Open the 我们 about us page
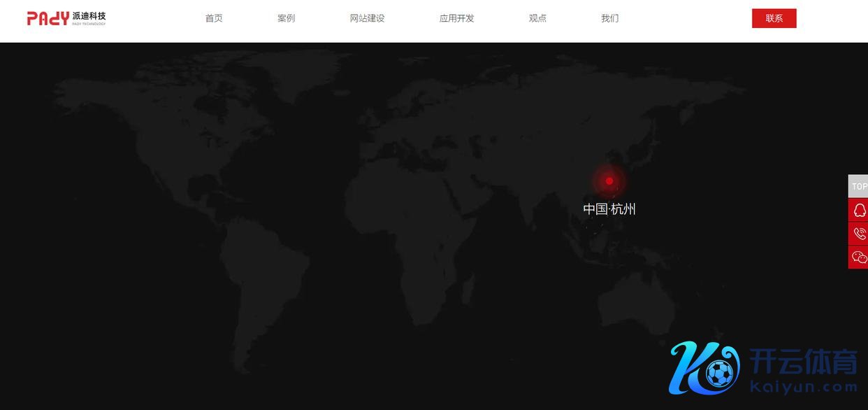The image size is (868, 410). point(609,18)
